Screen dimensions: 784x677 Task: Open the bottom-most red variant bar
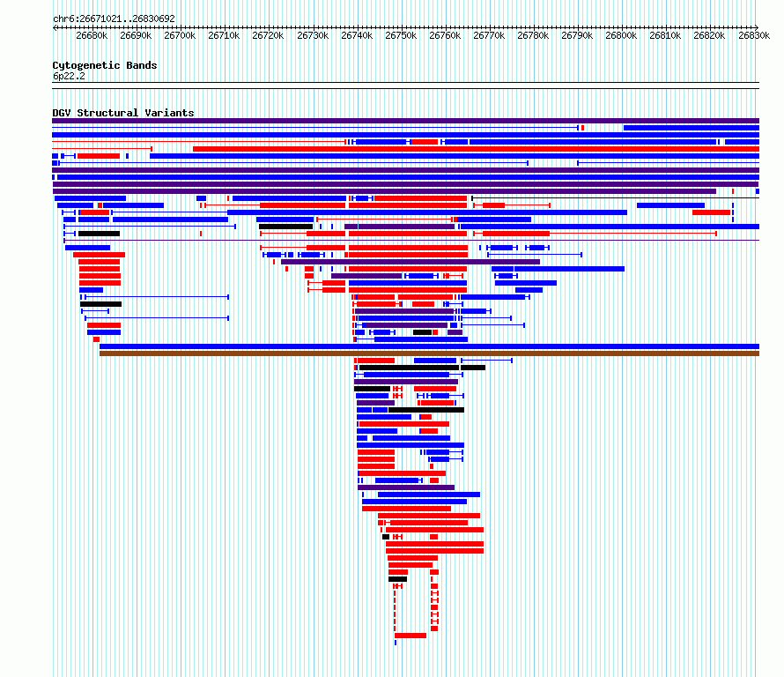[x=410, y=636]
